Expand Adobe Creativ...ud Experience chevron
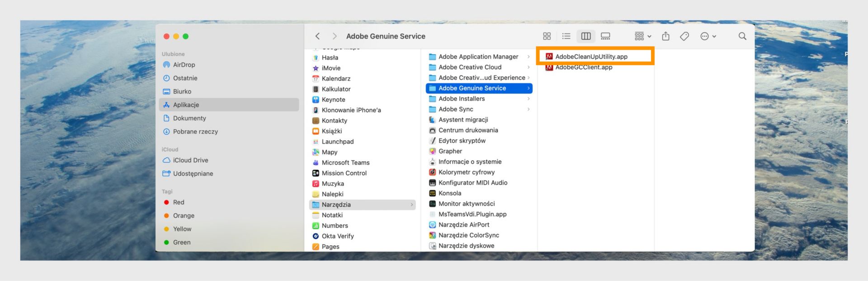The width and height of the screenshot is (868, 281). point(528,77)
